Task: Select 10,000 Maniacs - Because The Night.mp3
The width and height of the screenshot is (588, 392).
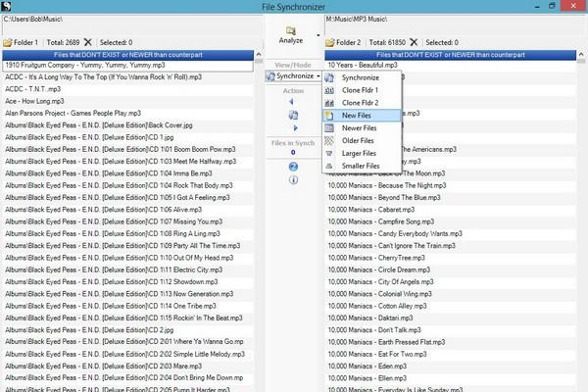Action: 451,185
